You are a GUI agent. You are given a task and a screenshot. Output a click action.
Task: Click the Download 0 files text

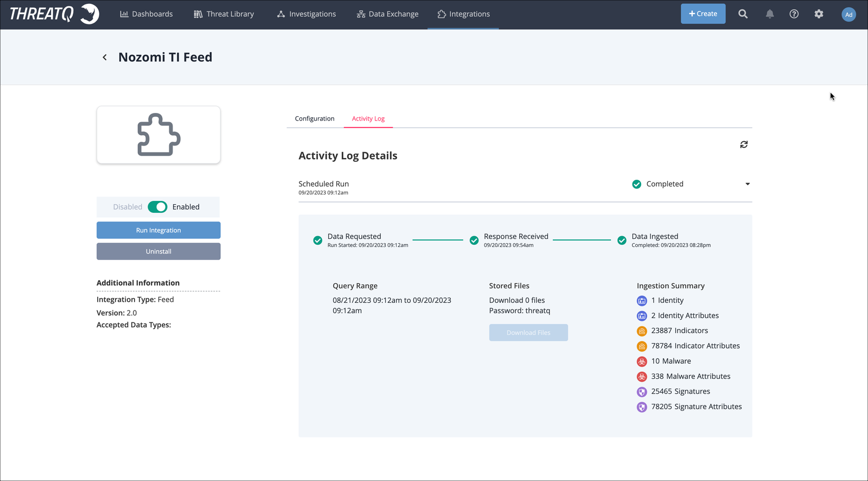517,300
